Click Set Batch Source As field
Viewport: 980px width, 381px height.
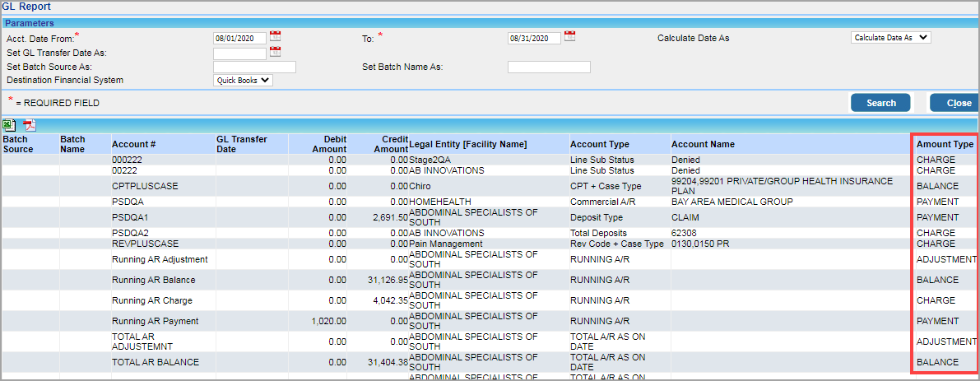coord(254,67)
